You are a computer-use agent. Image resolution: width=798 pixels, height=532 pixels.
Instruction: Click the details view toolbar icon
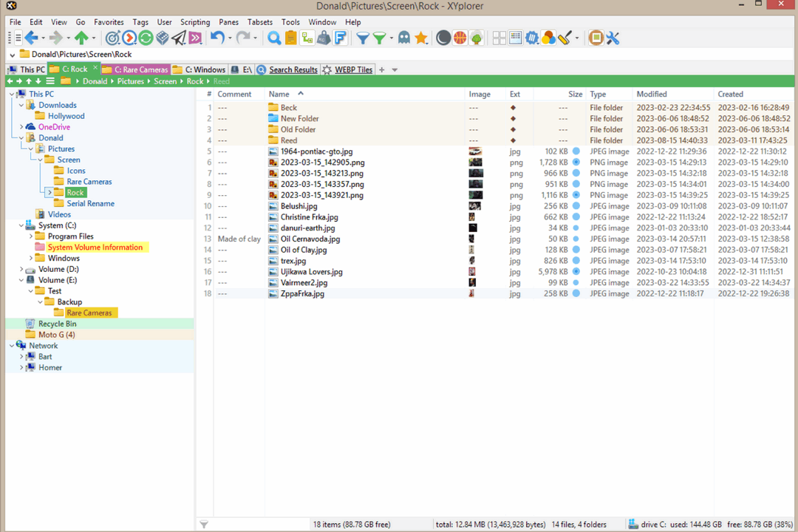point(515,38)
